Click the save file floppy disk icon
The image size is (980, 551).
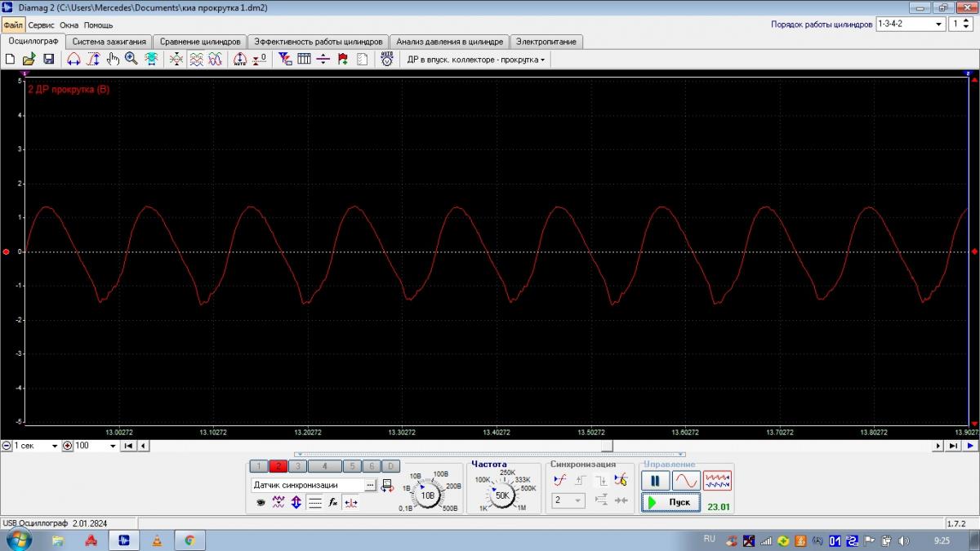click(x=48, y=59)
